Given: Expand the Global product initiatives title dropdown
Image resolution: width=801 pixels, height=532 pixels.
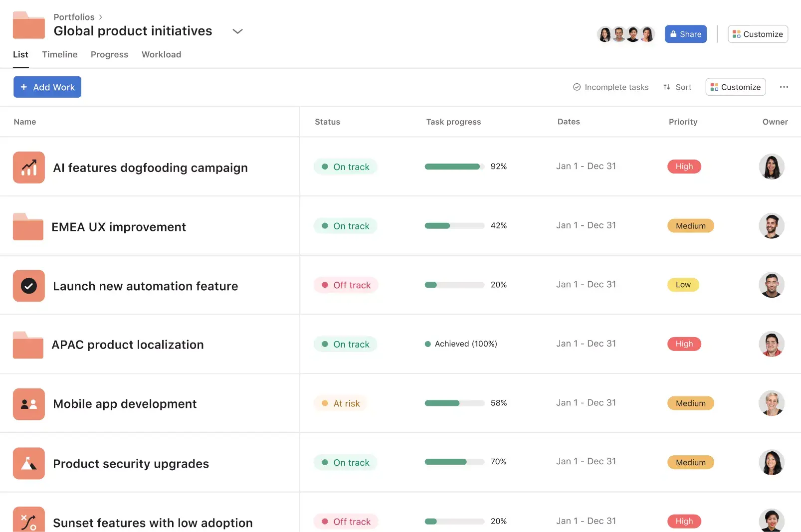Looking at the screenshot, I should pyautogui.click(x=237, y=31).
